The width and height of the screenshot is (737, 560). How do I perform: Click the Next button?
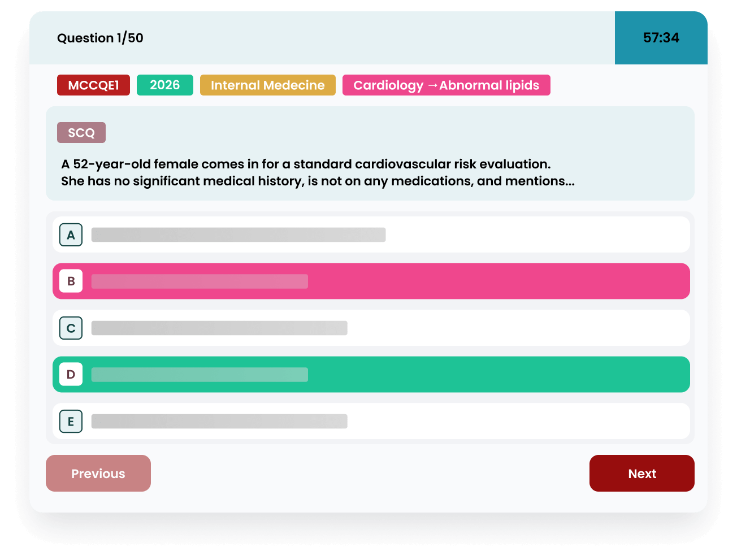641,474
